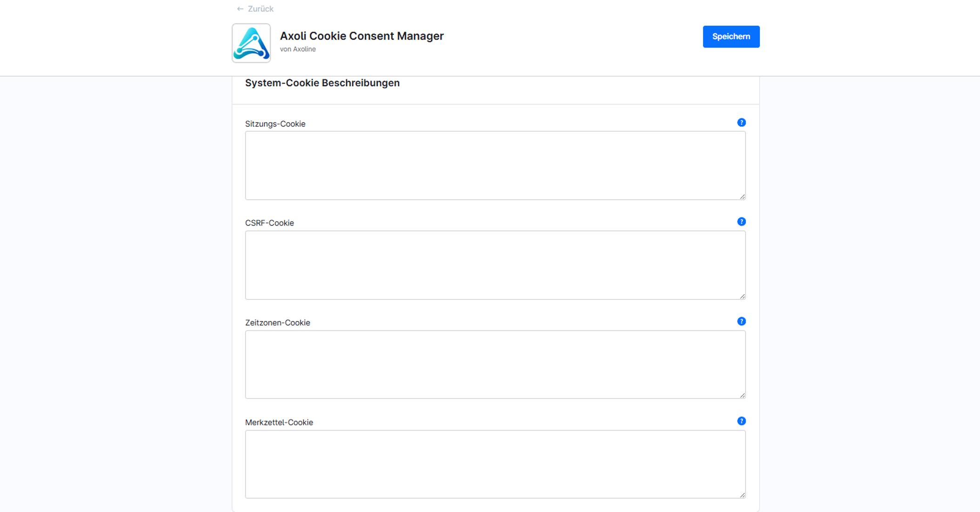
Task: Grab the resize handle of CSRF-Cookie textarea
Action: coord(742,296)
